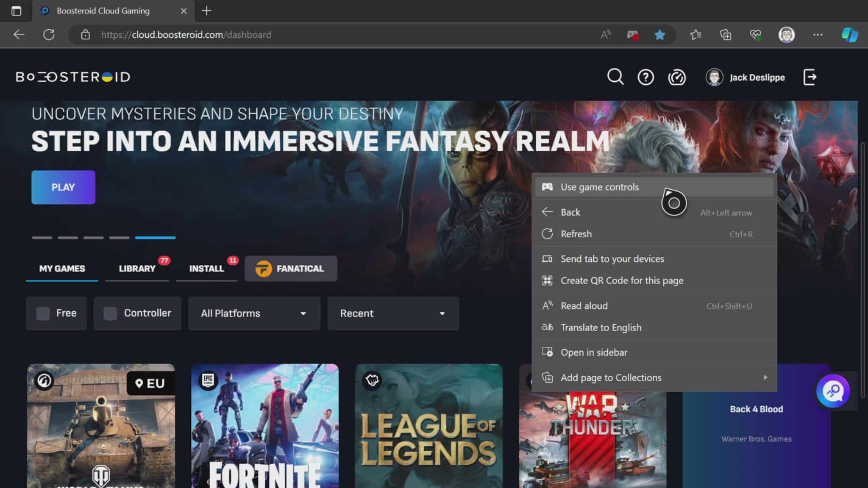The image size is (868, 488).
Task: Select Use game controls from the menu
Action: click(600, 187)
